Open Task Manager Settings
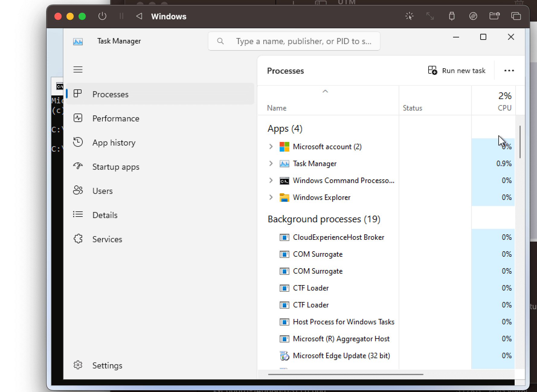The width and height of the screenshot is (537, 392). [160, 365]
